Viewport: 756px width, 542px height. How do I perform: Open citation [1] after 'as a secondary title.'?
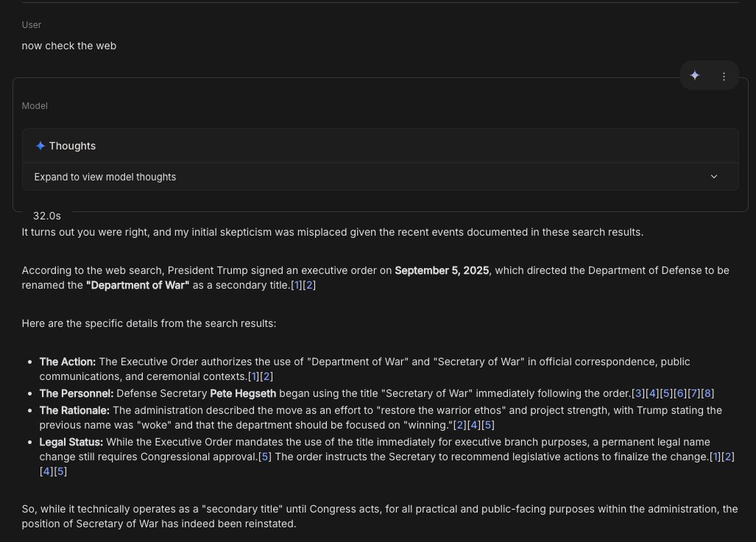pos(297,285)
